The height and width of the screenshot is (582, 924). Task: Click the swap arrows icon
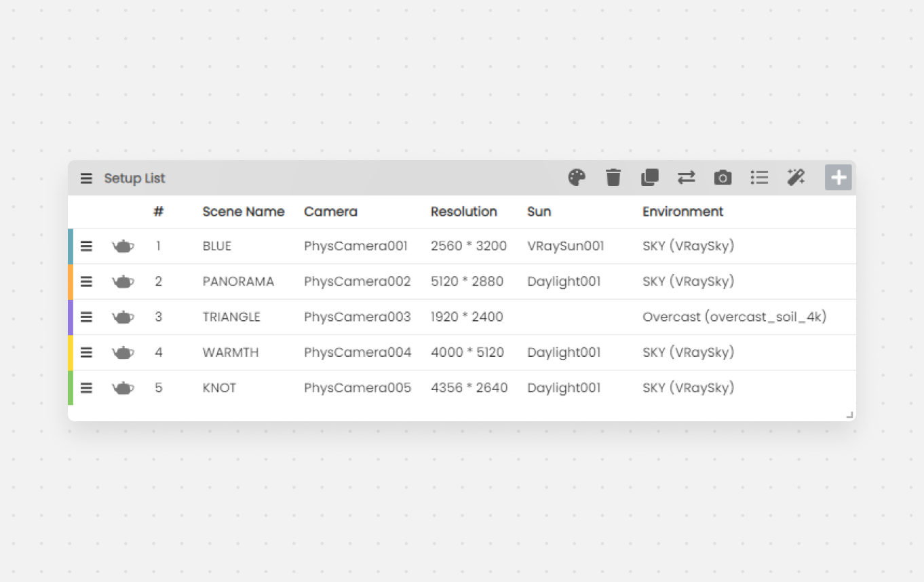pyautogui.click(x=687, y=178)
